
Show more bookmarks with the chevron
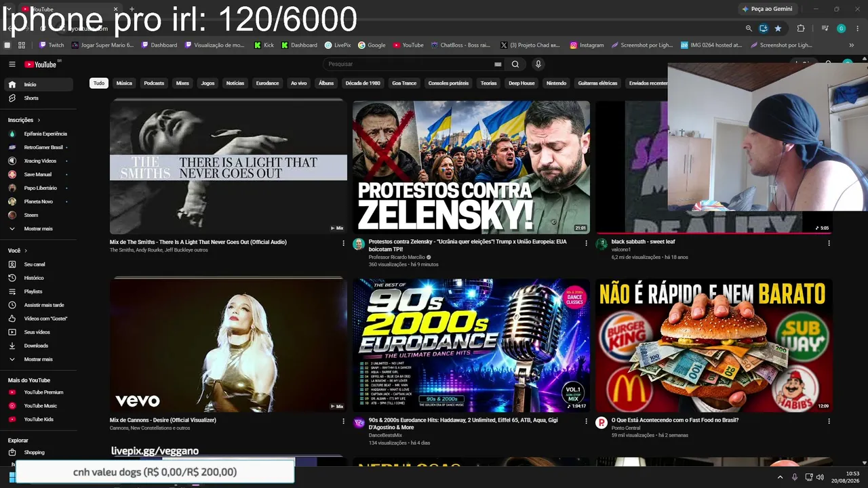(852, 45)
